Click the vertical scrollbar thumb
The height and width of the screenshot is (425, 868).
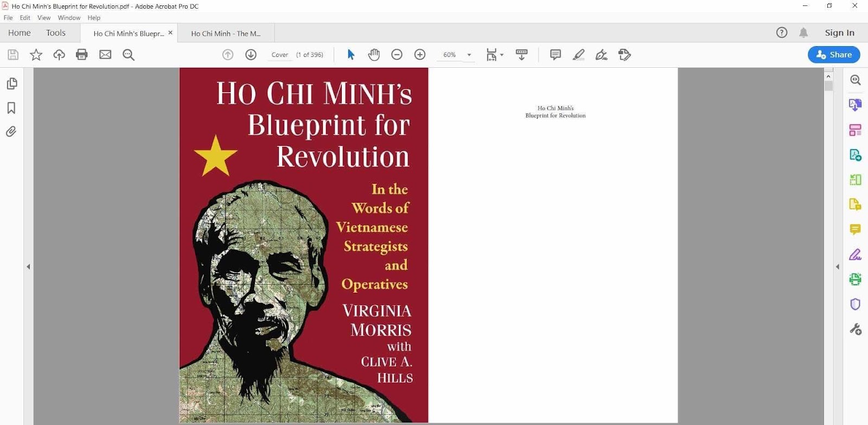828,86
